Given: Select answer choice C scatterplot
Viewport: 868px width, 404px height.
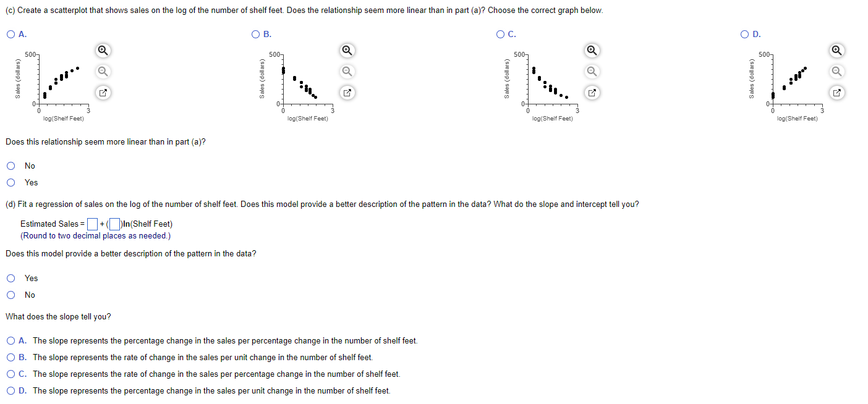Looking at the screenshot, I should coord(499,34).
